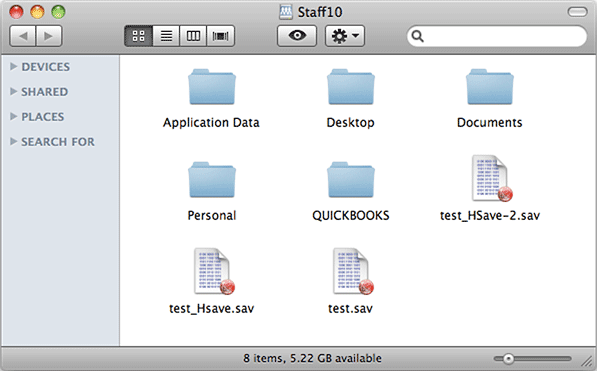The height and width of the screenshot is (371, 597).
Task: Select the test_Hsave.sav file icon
Action: [x=213, y=271]
